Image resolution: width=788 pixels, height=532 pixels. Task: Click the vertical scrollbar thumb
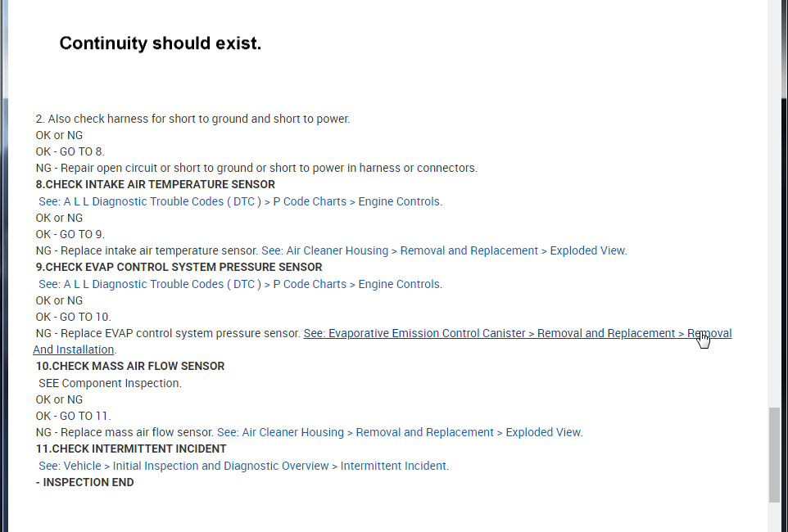tap(774, 454)
